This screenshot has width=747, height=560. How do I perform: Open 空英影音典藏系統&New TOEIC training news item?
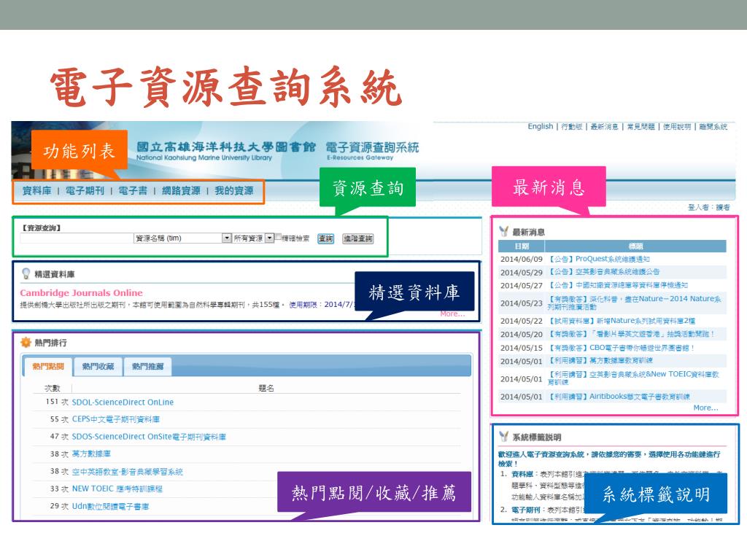coord(634,378)
